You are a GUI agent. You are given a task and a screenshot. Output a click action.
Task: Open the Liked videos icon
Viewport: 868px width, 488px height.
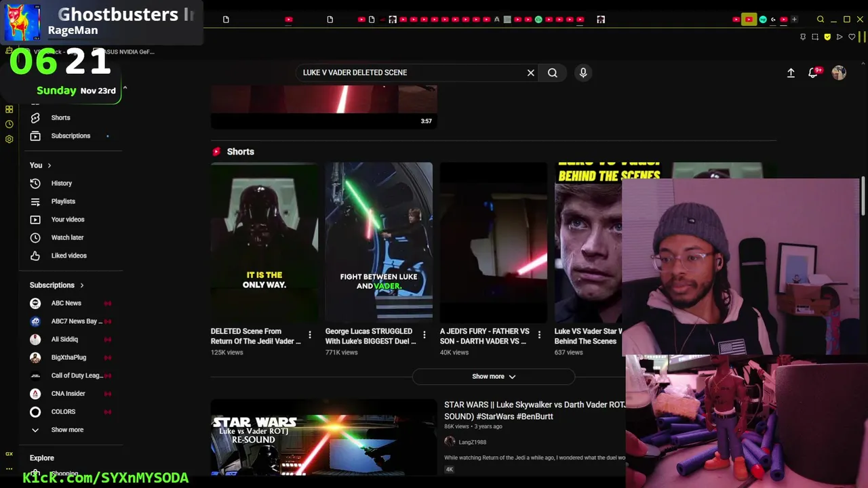(35, 256)
